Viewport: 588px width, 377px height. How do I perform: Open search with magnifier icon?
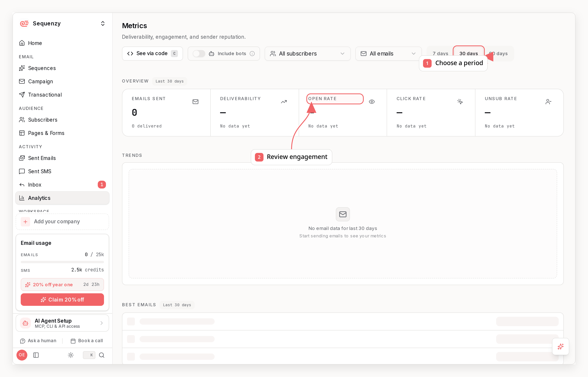(x=101, y=355)
